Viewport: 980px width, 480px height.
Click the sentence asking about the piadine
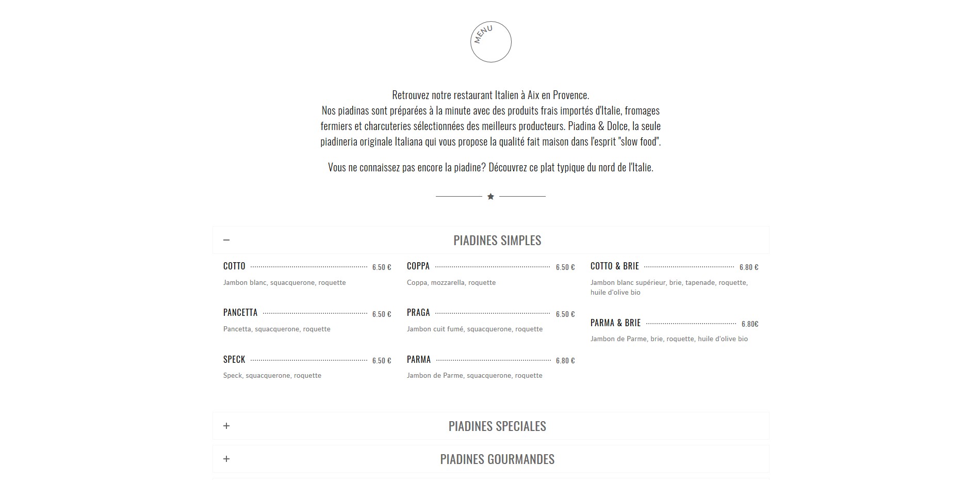pyautogui.click(x=491, y=167)
